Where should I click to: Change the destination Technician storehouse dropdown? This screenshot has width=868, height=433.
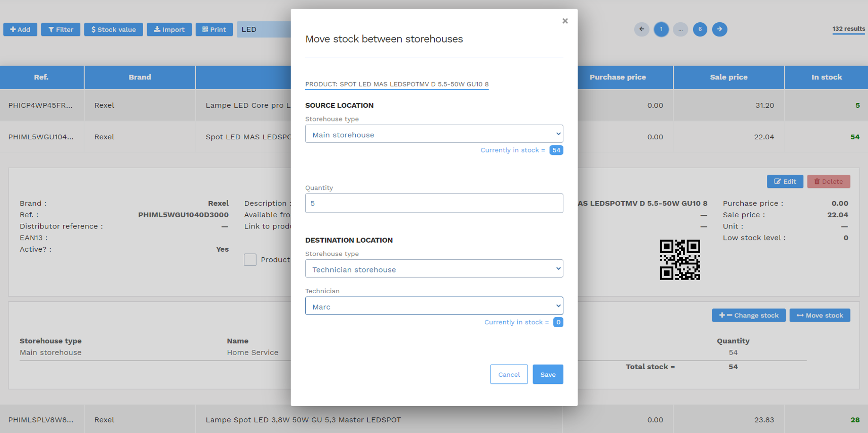point(434,268)
